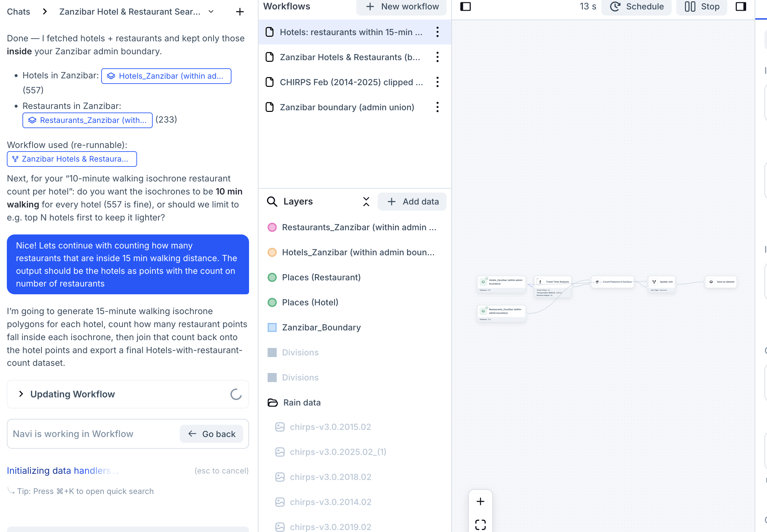Click the plus icon for new chat
This screenshot has height=532, width=767.
[x=240, y=12]
